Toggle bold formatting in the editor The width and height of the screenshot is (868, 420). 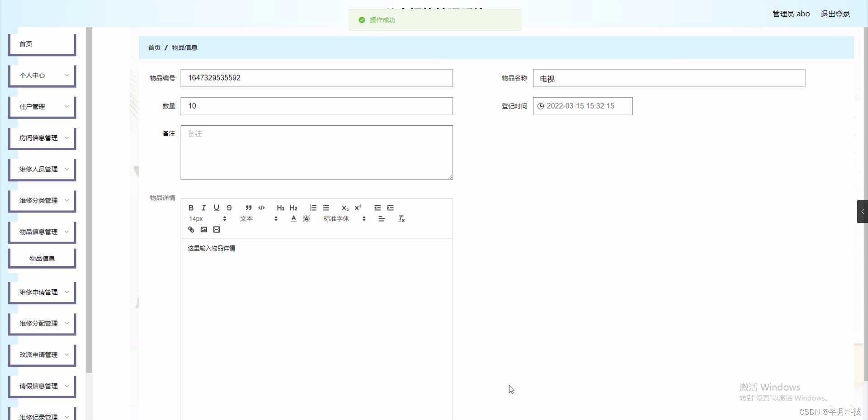pos(191,208)
